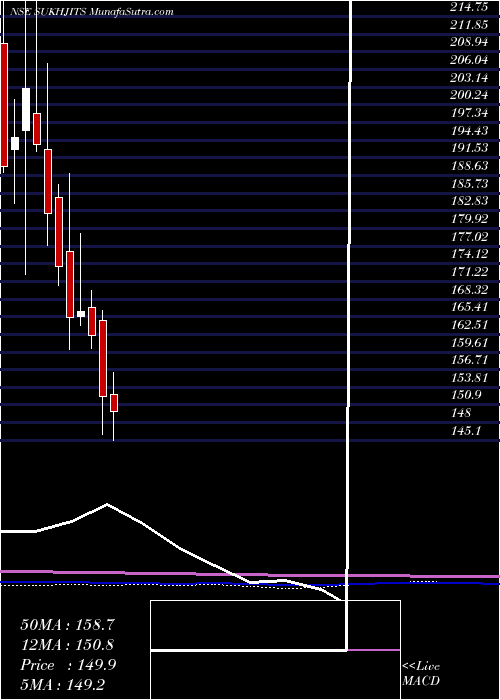Click the 162.51 price axis label

[x=471, y=325]
